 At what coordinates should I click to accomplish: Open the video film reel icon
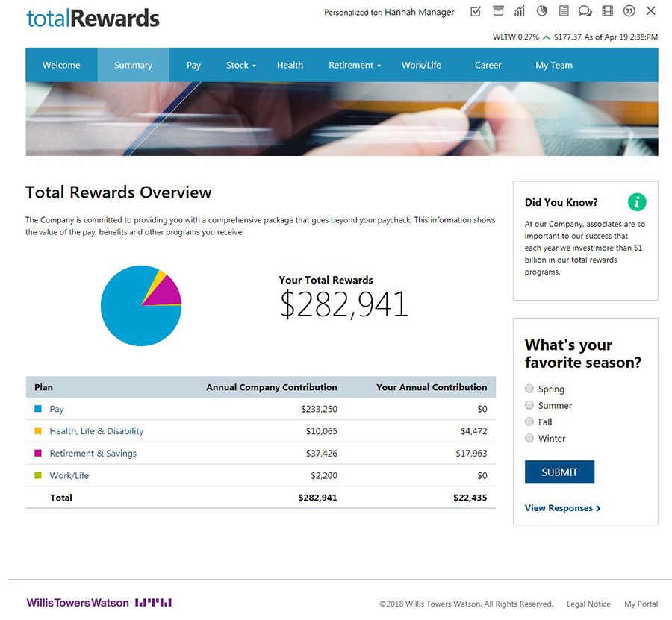click(607, 11)
